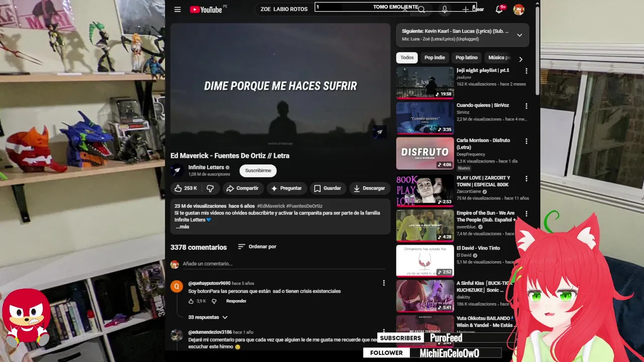Open the @quehayputosv9690 username link

click(209, 284)
